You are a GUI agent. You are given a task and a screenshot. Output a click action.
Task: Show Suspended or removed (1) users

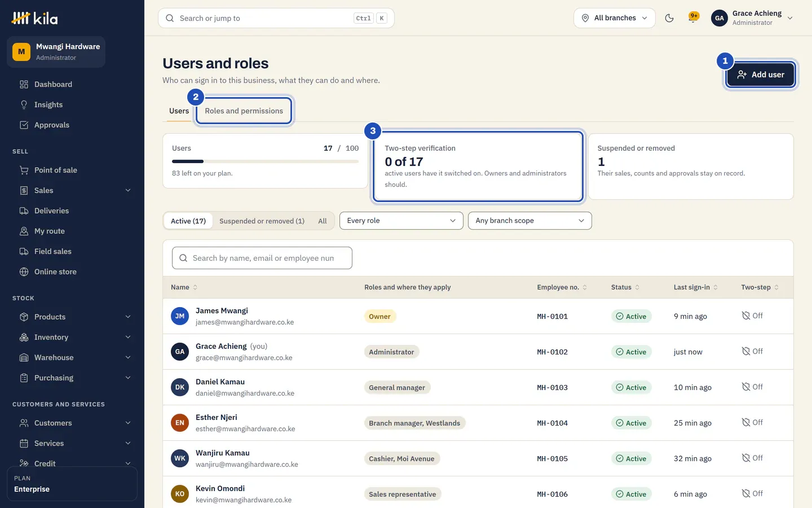(x=262, y=221)
